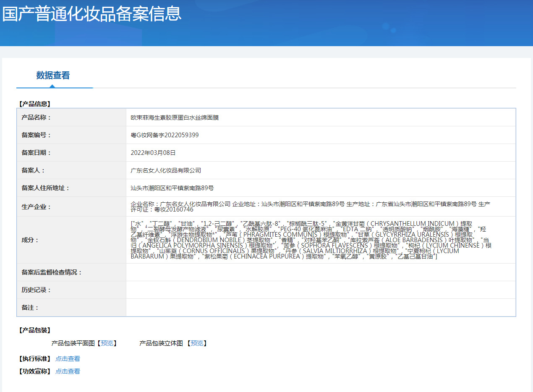Preview the 产品包装平面图 image

click(x=107, y=343)
